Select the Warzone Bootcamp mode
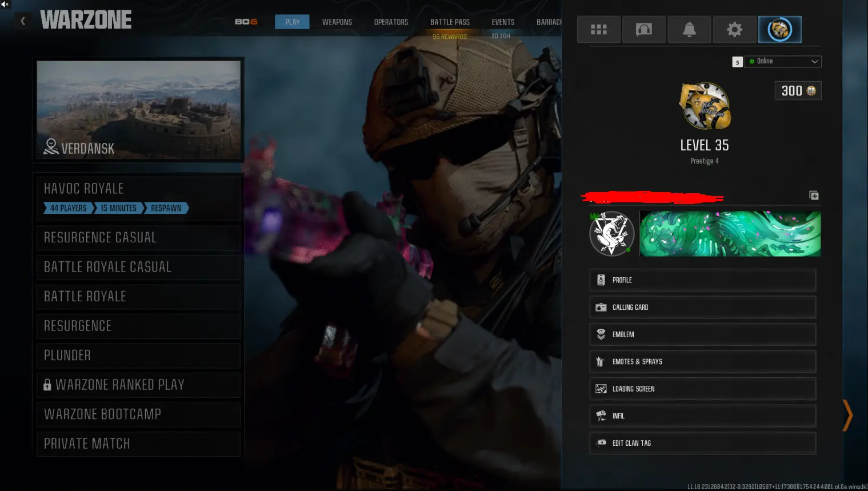The image size is (868, 491). [x=138, y=414]
